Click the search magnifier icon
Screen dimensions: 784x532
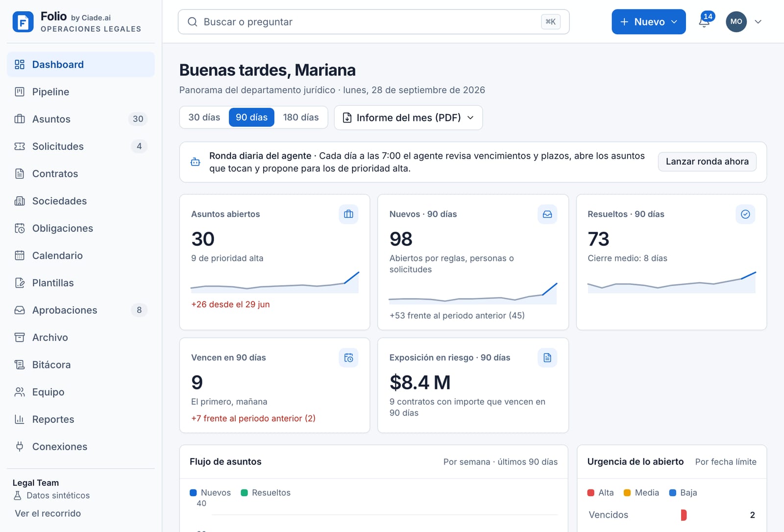click(x=193, y=22)
